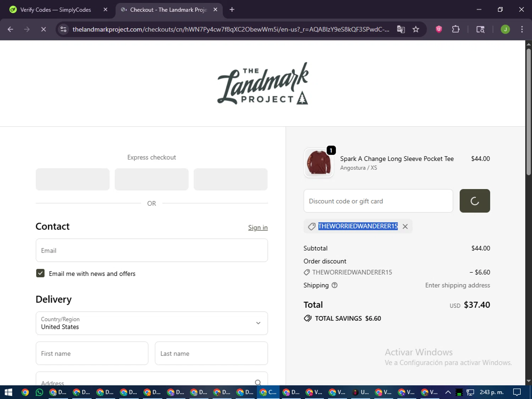Close the Checkout - The Landmark Project tab
Viewport: 532px width, 399px height.
(215, 10)
